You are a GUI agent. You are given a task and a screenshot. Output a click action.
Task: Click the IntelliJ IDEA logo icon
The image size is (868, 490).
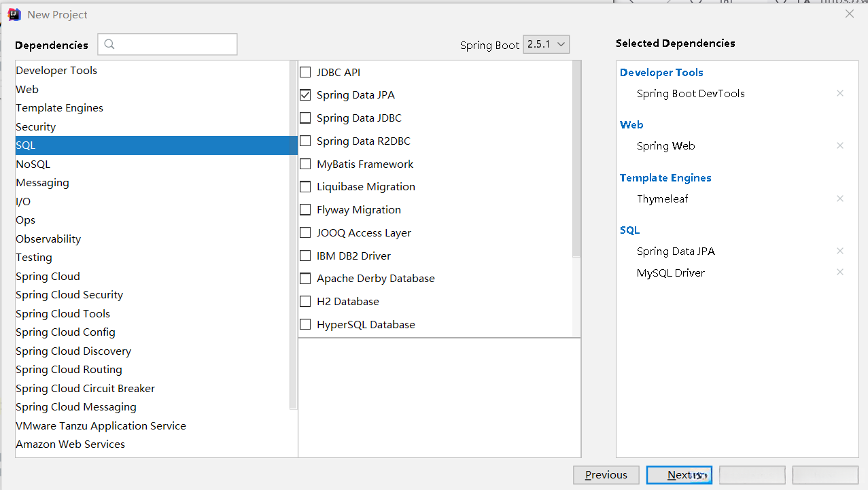(14, 14)
